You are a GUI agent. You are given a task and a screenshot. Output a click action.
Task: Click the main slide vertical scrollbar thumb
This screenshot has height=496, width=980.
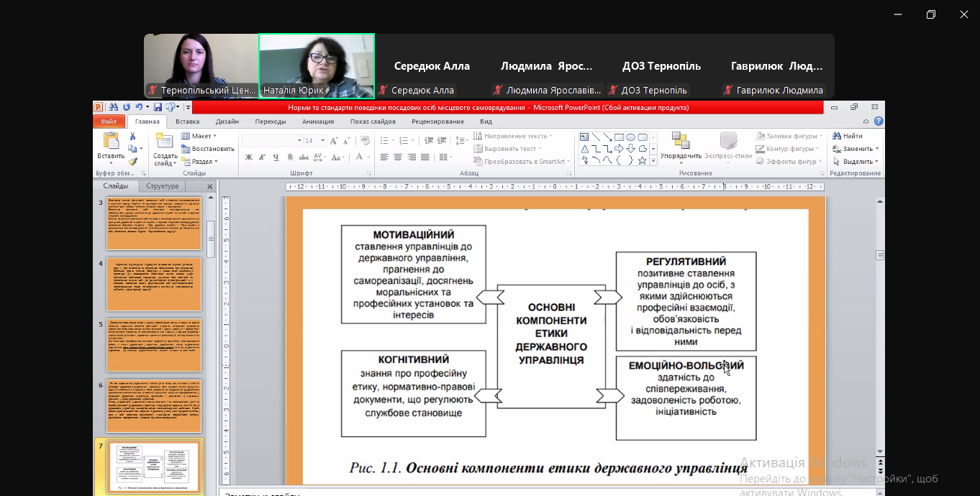click(879, 255)
